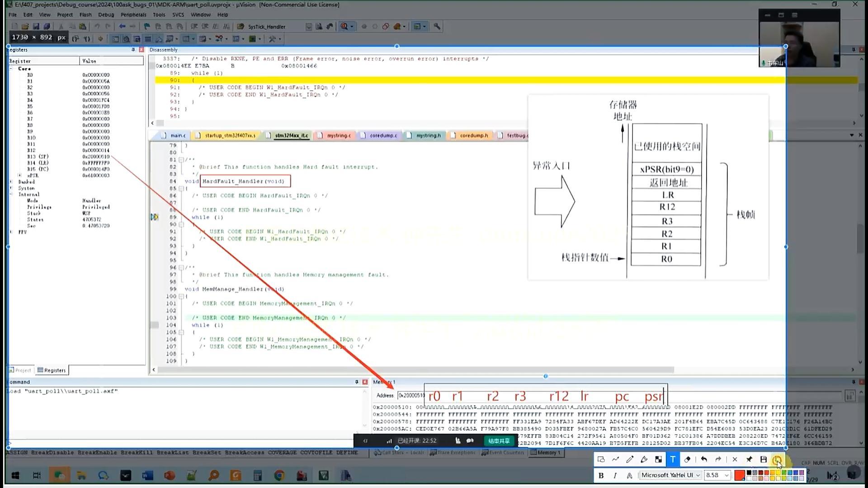Image resolution: width=868 pixels, height=488 pixels.
Task: Choose the polyline drawing tool
Action: tap(615, 460)
